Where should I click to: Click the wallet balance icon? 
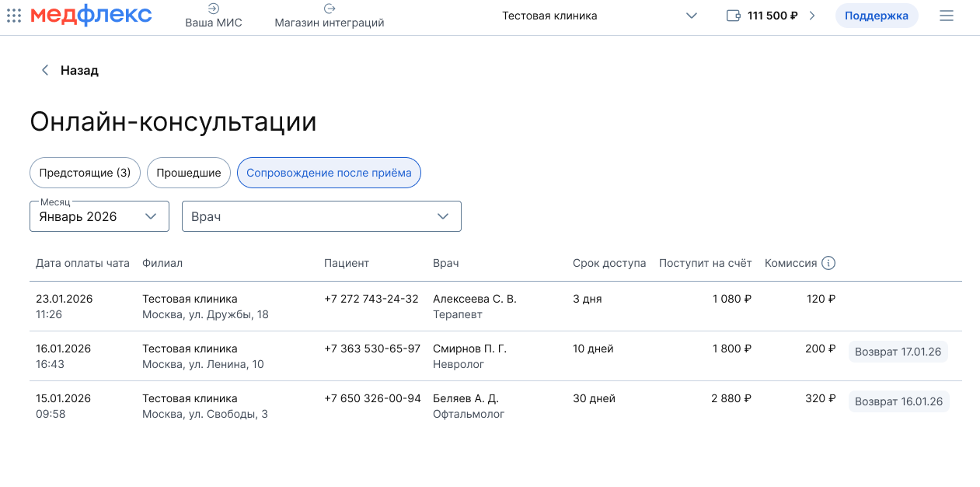click(733, 16)
